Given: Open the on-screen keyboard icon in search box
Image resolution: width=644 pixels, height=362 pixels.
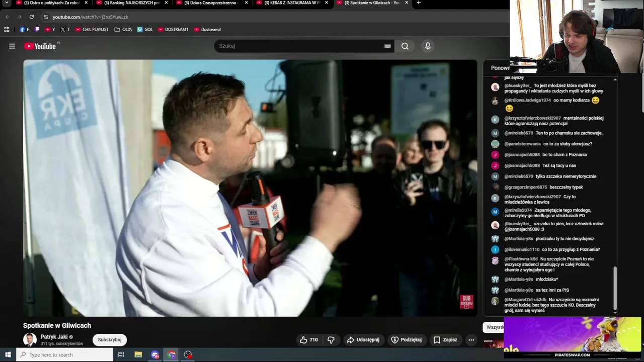Looking at the screenshot, I should pyautogui.click(x=387, y=46).
